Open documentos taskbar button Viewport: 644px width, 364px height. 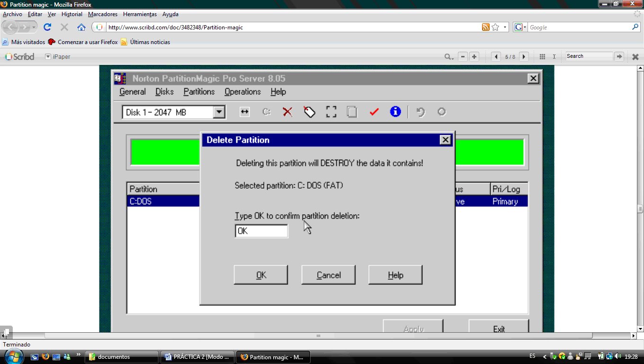point(123,357)
